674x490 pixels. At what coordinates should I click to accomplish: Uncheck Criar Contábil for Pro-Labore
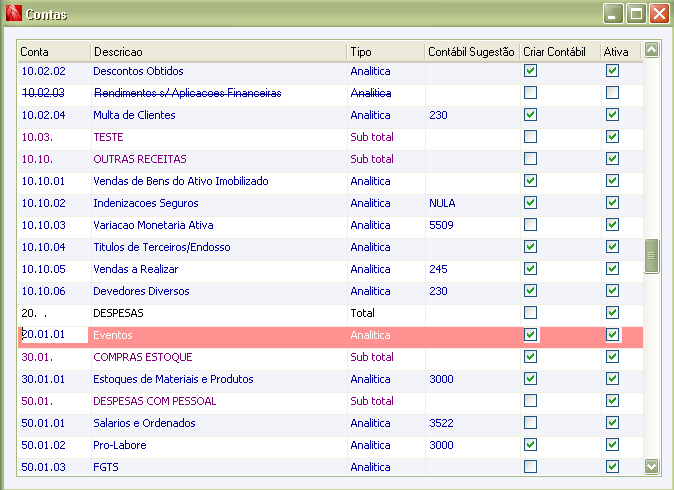[x=530, y=444]
